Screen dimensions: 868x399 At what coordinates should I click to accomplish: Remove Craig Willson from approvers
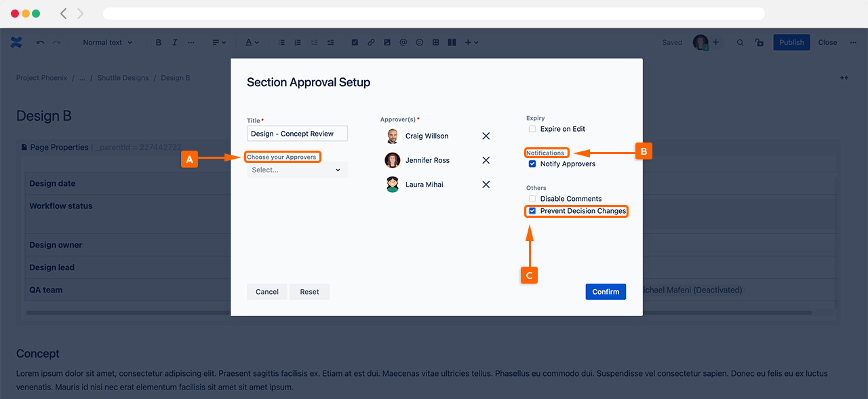486,136
